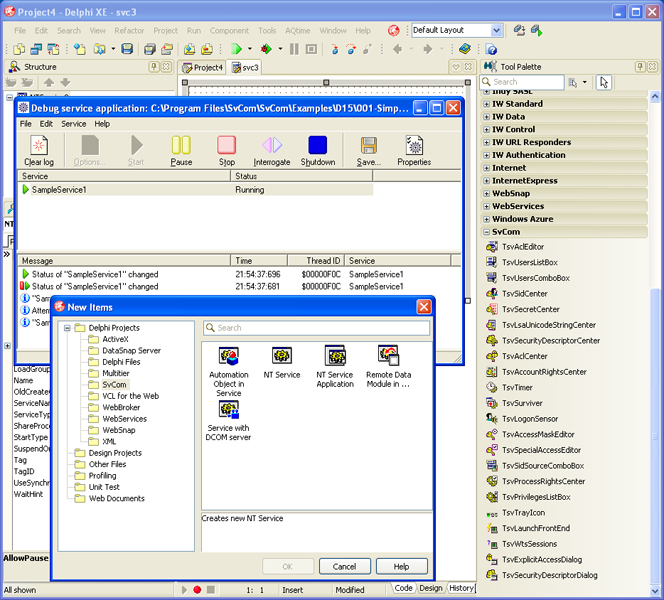Switch to the Code view tab
664x600 pixels.
point(403,588)
